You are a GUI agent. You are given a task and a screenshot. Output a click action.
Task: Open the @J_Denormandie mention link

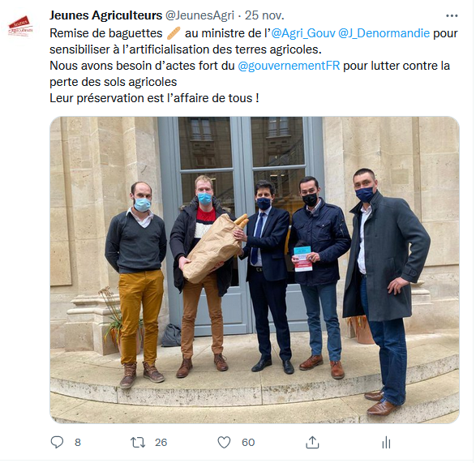(x=384, y=33)
